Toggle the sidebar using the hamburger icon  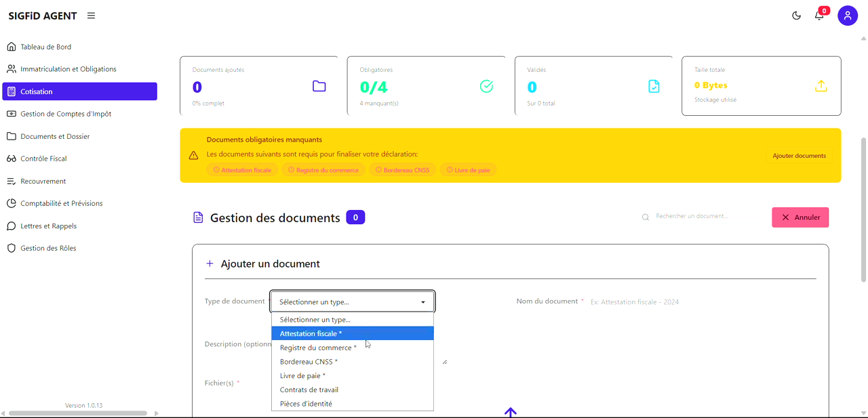click(91, 15)
